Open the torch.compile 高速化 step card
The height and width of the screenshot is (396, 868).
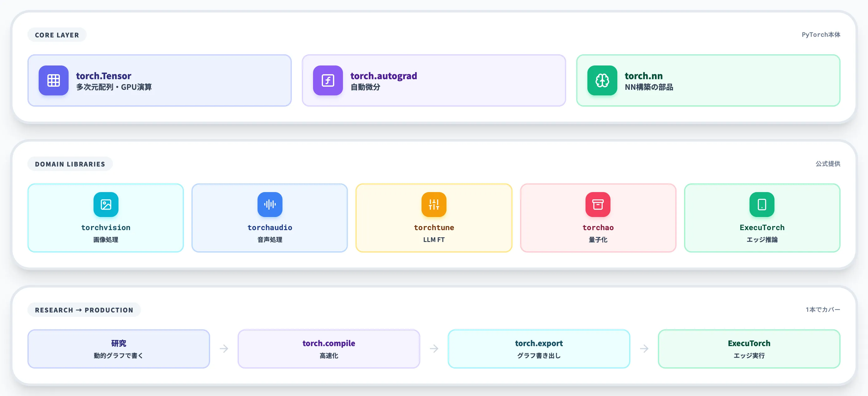pyautogui.click(x=329, y=349)
